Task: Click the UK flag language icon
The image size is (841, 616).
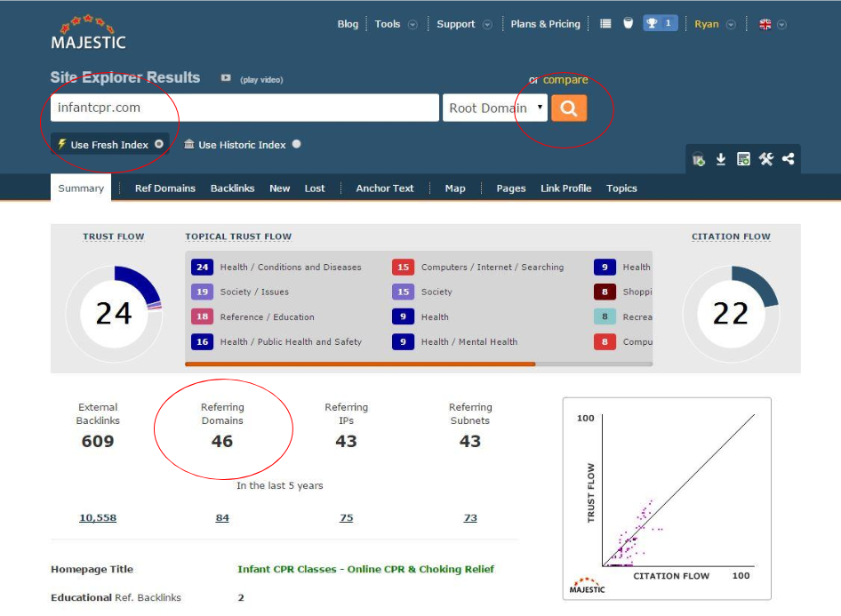Action: (x=765, y=24)
